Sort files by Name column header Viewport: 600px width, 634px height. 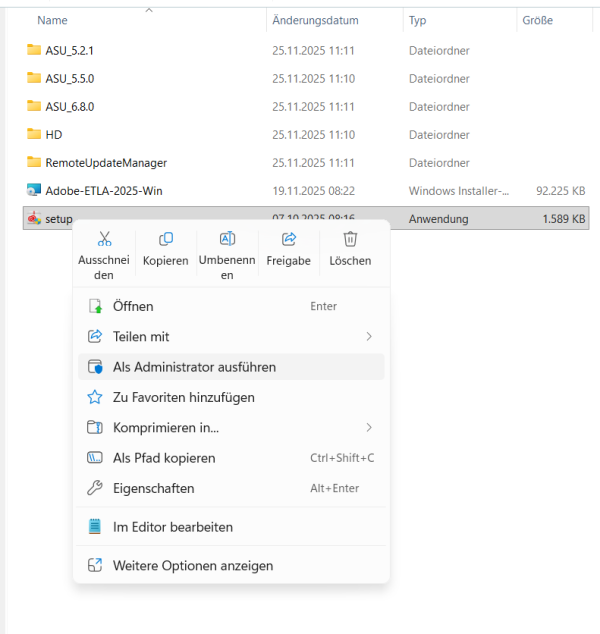point(52,20)
